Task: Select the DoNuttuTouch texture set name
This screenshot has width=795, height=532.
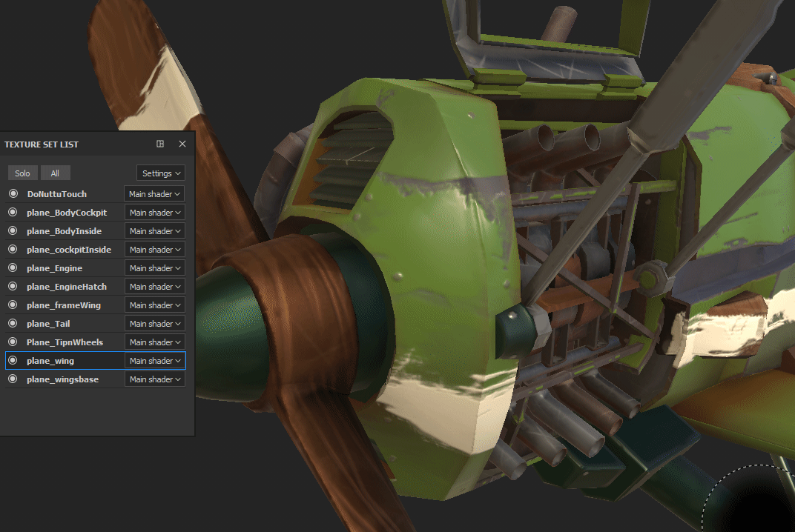Action: point(57,194)
